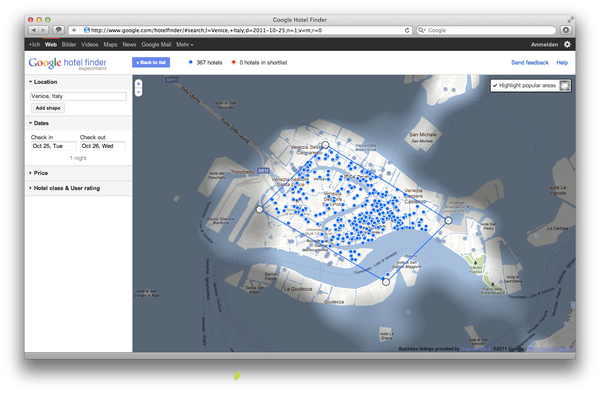Zoom in on the map with plus

pos(139,84)
